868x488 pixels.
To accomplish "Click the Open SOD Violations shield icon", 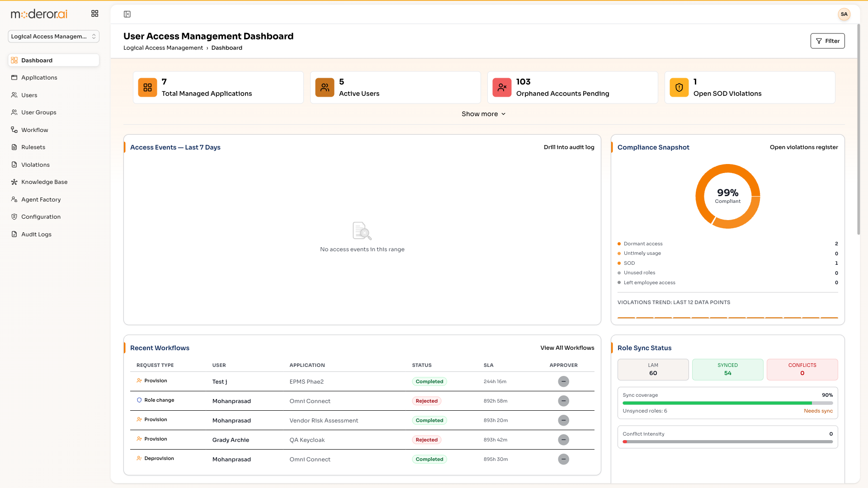I will [679, 88].
